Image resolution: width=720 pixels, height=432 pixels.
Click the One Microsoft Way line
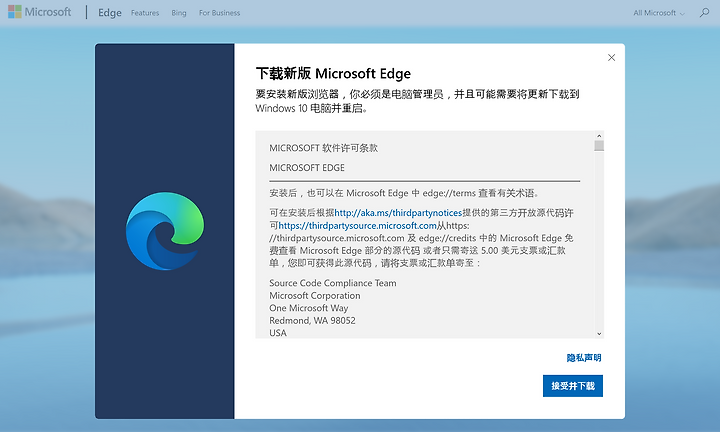pos(309,308)
